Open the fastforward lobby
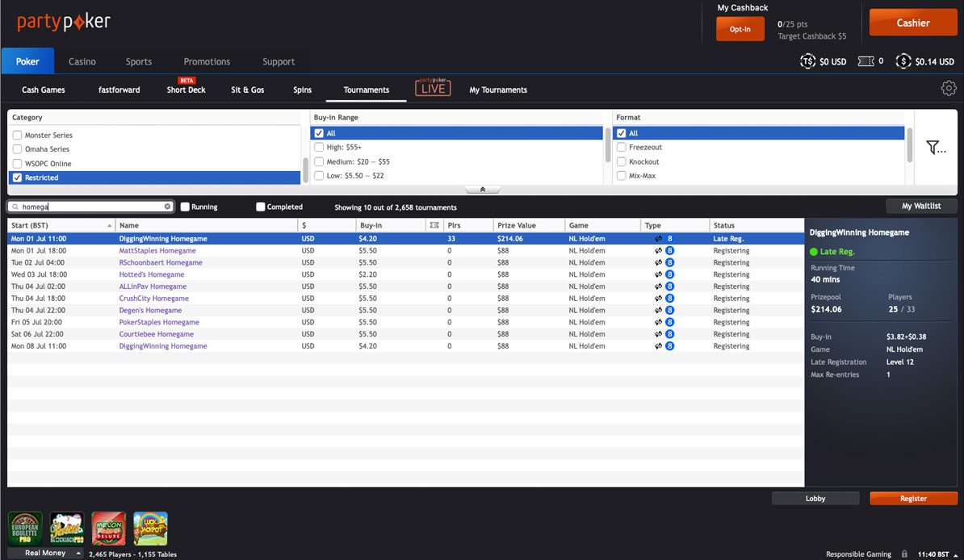Viewport: 964px width, 560px height. 119,90
